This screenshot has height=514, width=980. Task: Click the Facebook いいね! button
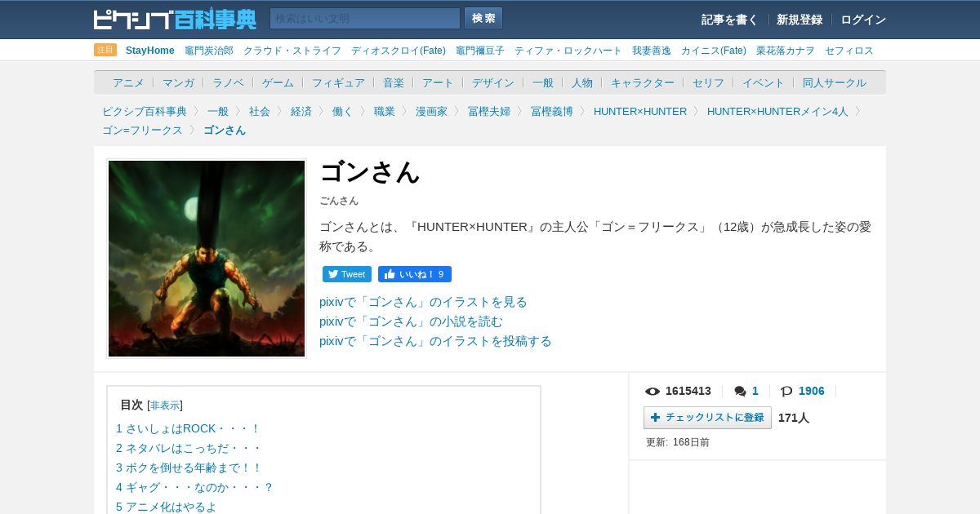415,274
